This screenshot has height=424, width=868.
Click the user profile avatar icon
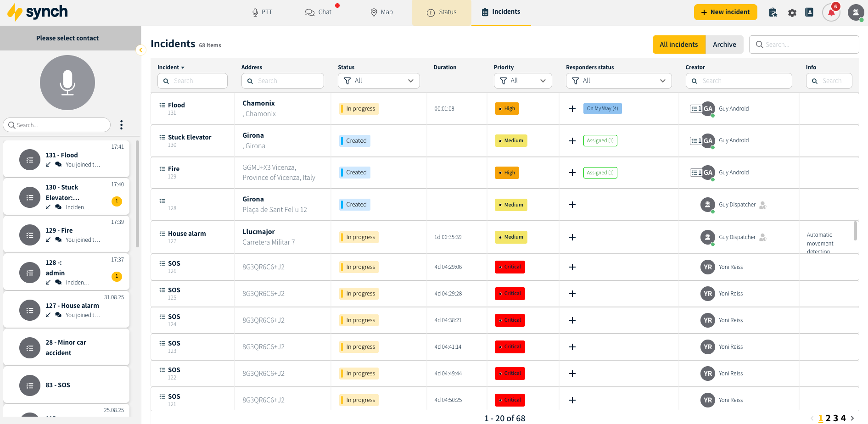855,12
